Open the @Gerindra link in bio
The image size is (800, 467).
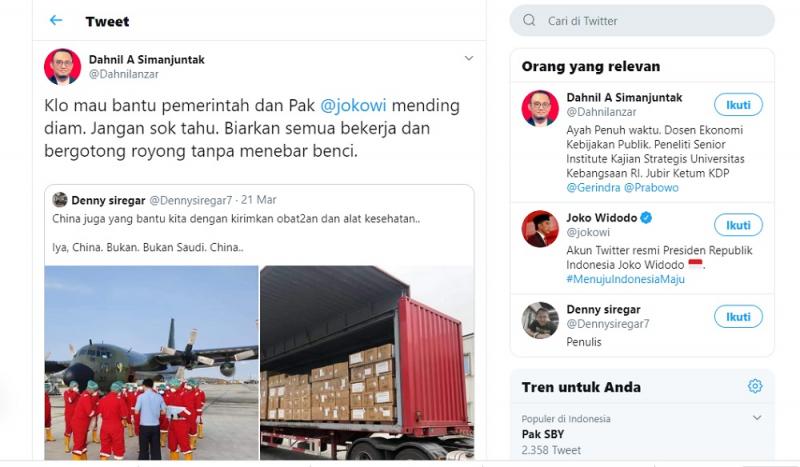click(x=593, y=187)
